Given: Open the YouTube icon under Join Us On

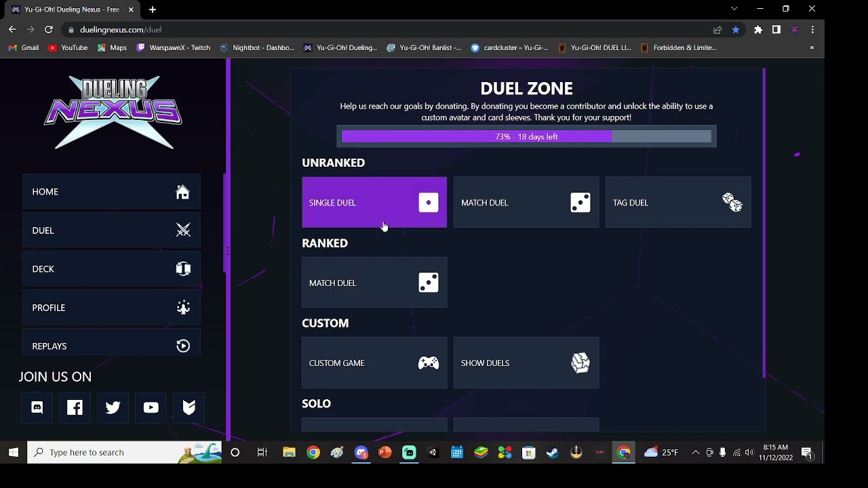Looking at the screenshot, I should [x=151, y=407].
